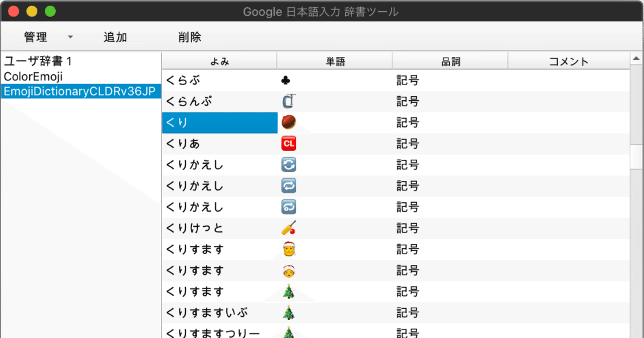
Task: Select the Santa Claus emoji for くりすます
Action: pos(288,249)
